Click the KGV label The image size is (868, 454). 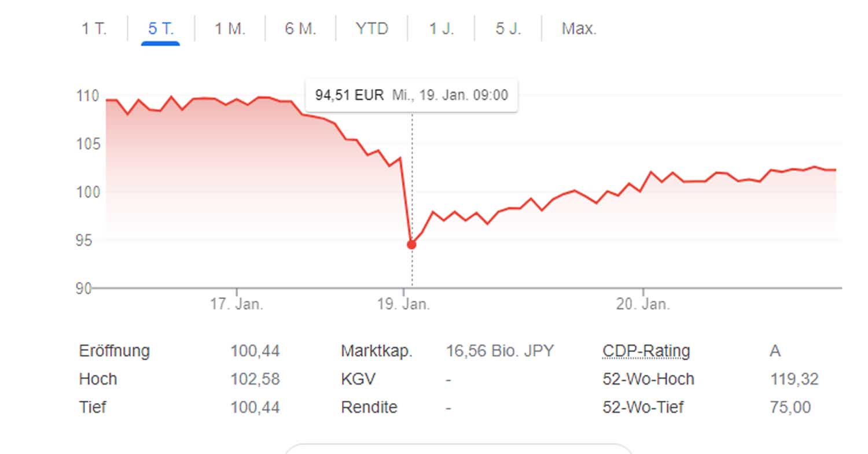pyautogui.click(x=358, y=379)
